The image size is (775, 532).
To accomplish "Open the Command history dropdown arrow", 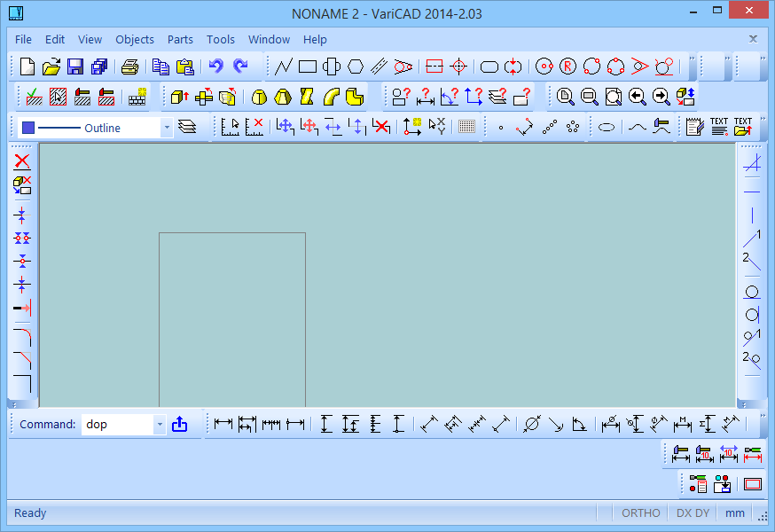I will (159, 424).
